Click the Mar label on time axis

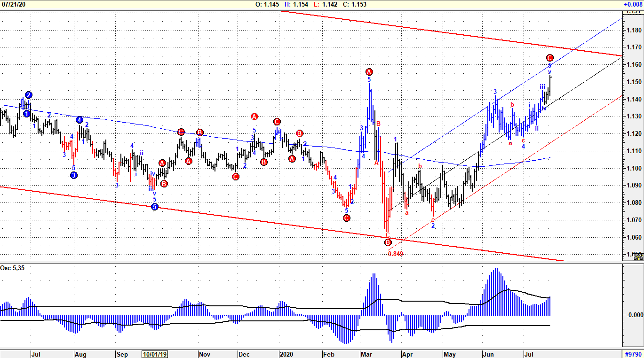click(366, 354)
